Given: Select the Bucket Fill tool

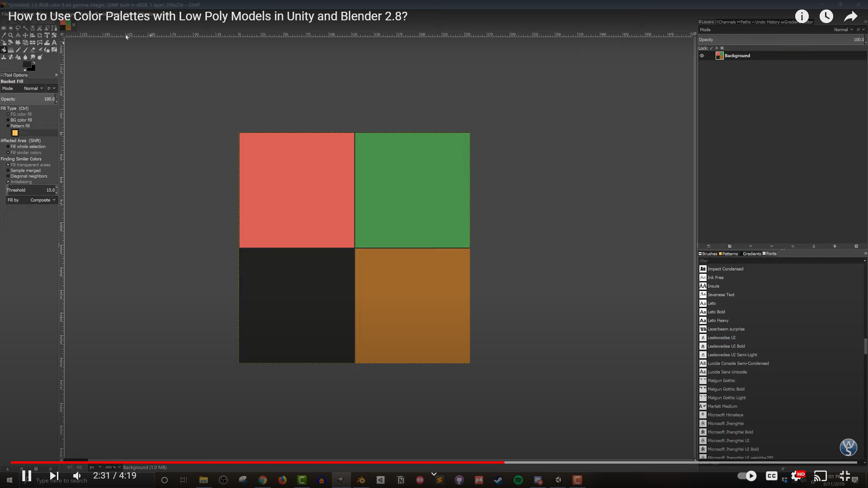Looking at the screenshot, I should [4, 50].
